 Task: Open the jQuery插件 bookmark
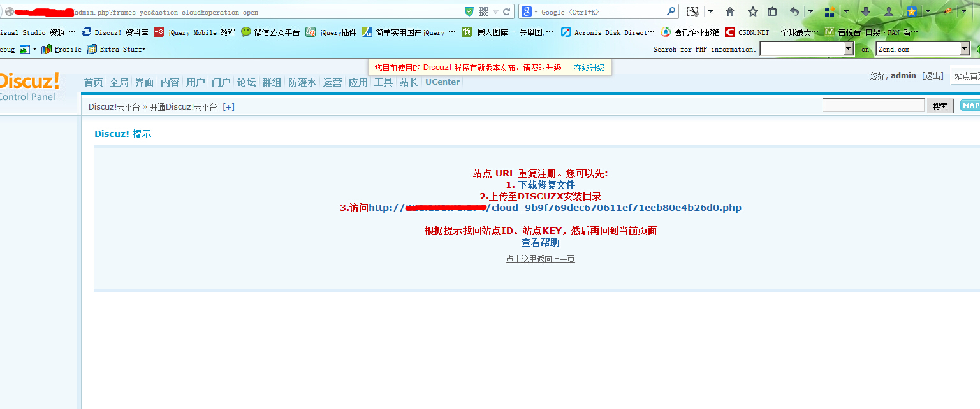(x=331, y=32)
